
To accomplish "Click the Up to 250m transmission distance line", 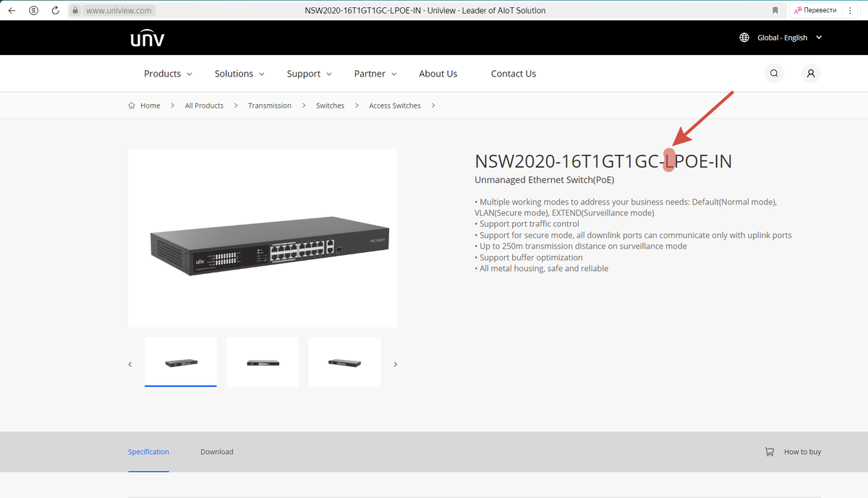I will (x=581, y=246).
